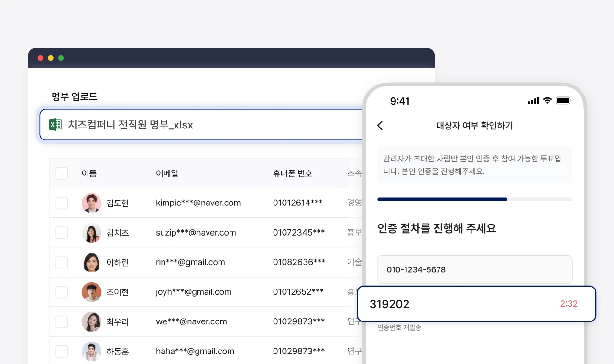
Task: Click the 010-1234-5678 phone number field
Action: [474, 269]
